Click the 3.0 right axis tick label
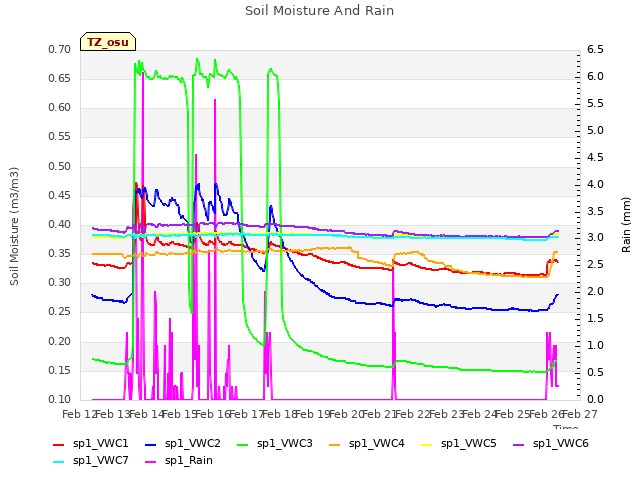This screenshot has height=480, width=640. 595,238
